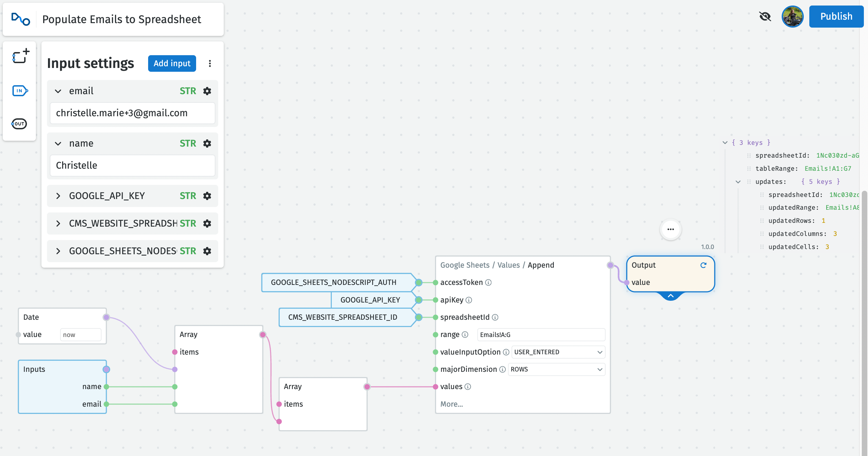Image resolution: width=868 pixels, height=456 pixels.
Task: Click the info icon next to accessToken
Action: [488, 282]
